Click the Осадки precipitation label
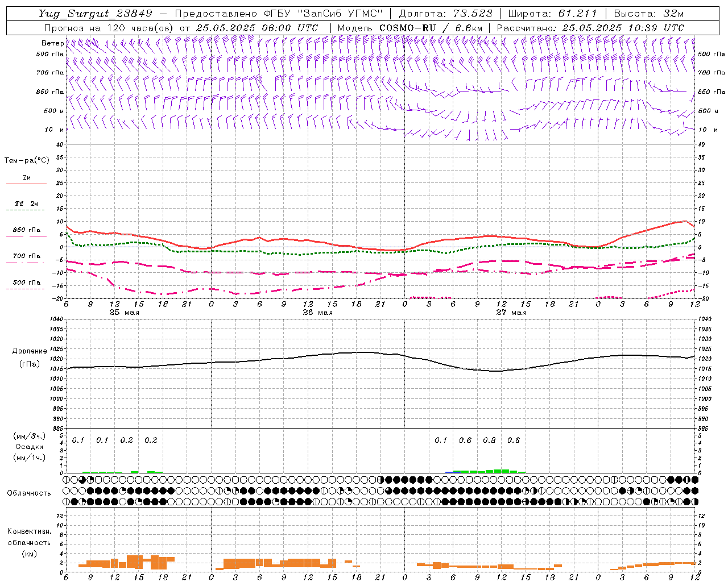The width and height of the screenshot is (728, 582). [x=30, y=447]
